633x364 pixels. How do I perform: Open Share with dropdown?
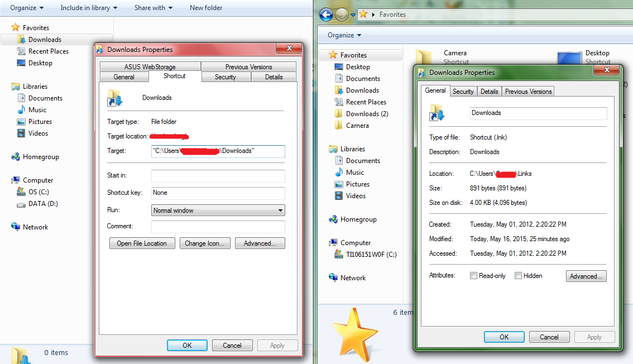tap(154, 8)
